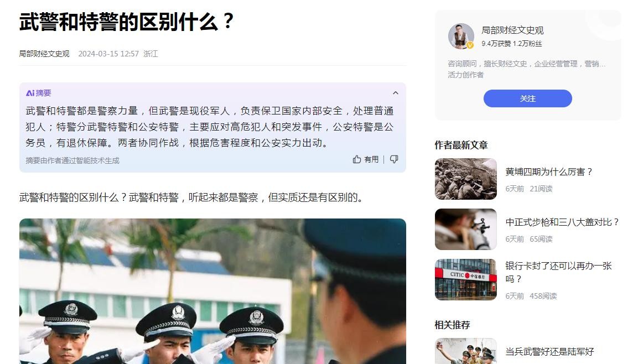Viewport: 638px width, 364px height.
Task: Click the verified badge on author avatar
Action: click(470, 45)
